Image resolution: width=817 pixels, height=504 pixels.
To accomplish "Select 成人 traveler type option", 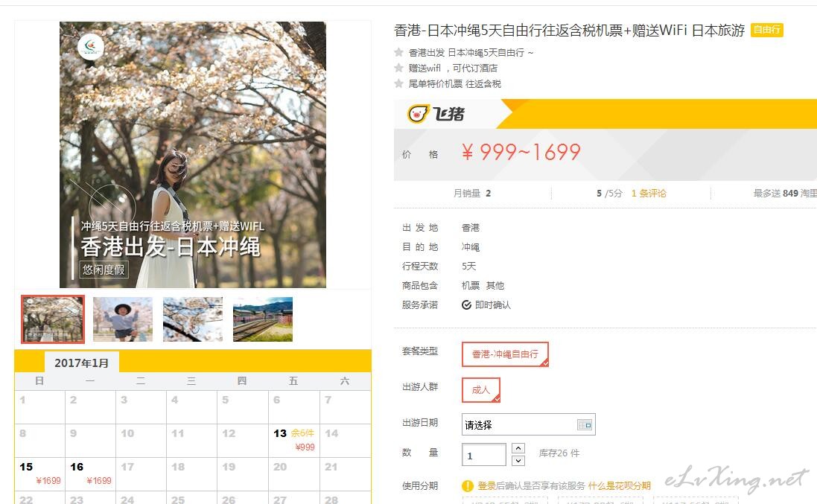I will click(x=481, y=390).
